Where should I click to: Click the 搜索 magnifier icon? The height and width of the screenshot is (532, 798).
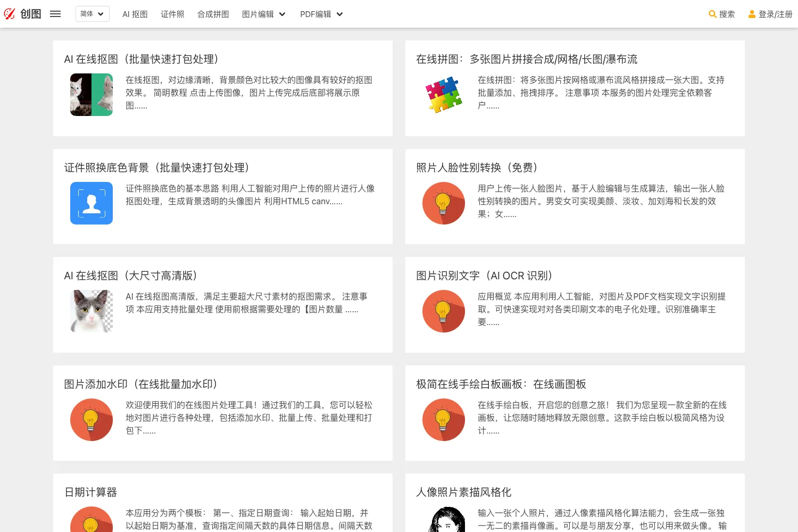(x=712, y=14)
